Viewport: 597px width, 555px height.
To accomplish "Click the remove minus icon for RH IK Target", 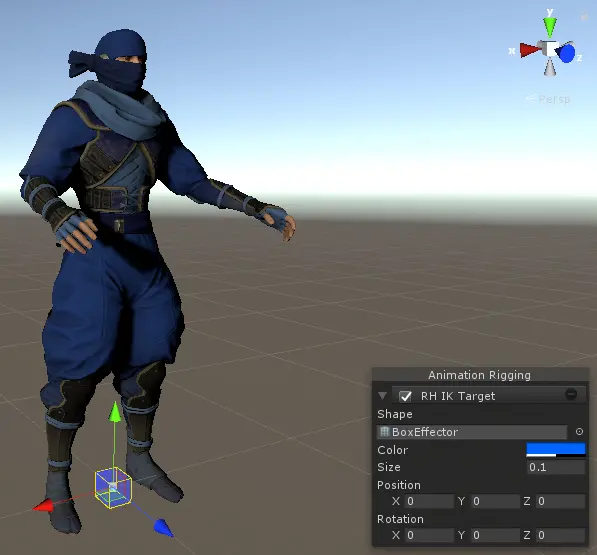I will [571, 394].
